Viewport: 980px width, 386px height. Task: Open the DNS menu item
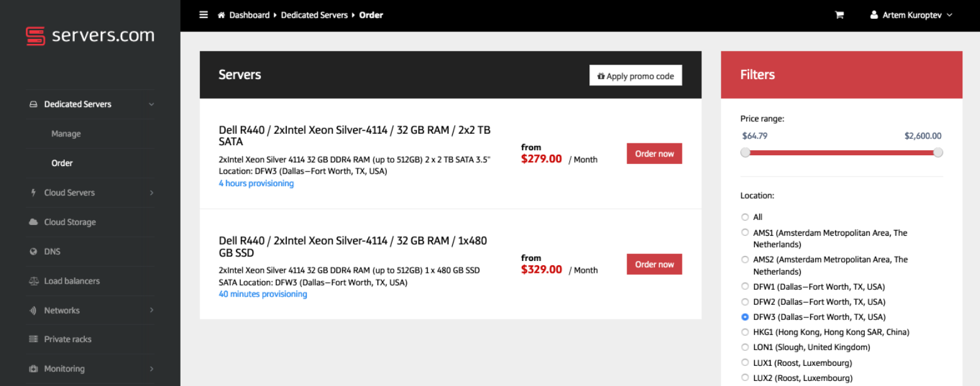click(52, 251)
